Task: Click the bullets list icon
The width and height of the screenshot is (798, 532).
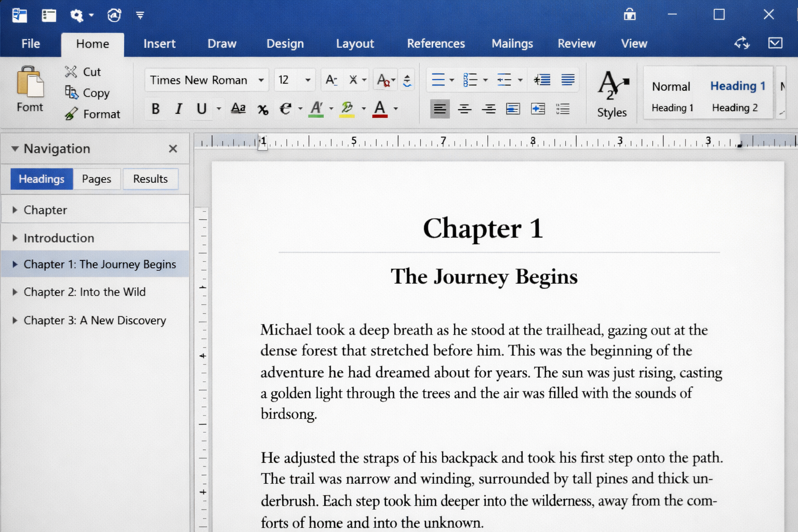Action: pos(438,79)
